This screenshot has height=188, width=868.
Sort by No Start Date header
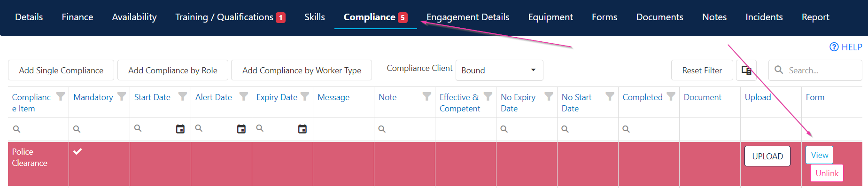(576, 103)
